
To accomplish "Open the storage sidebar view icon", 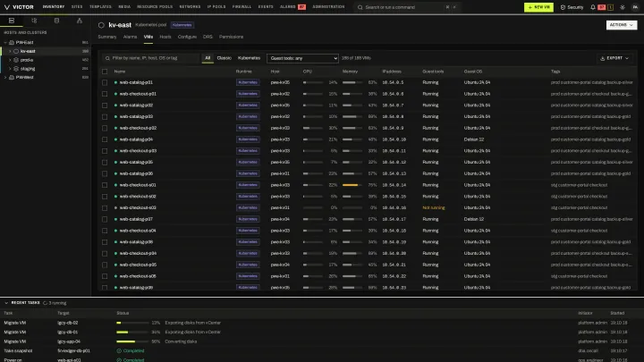I will pyautogui.click(x=56, y=21).
